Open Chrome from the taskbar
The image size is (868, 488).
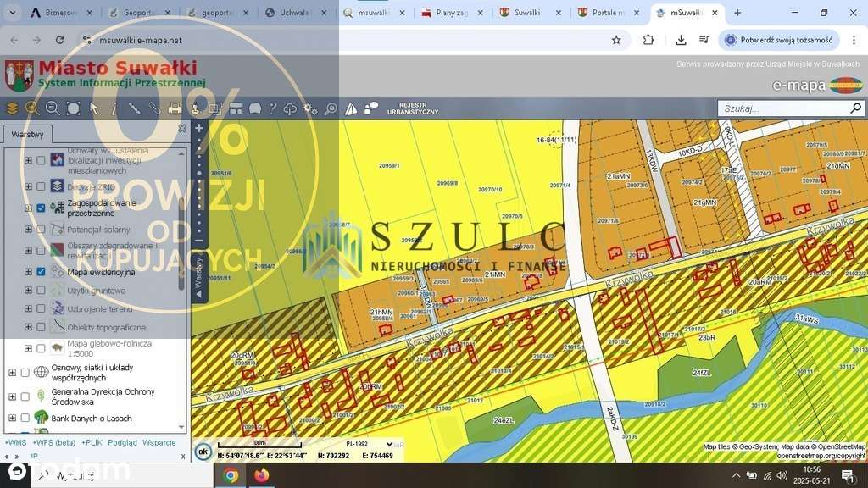(x=231, y=475)
